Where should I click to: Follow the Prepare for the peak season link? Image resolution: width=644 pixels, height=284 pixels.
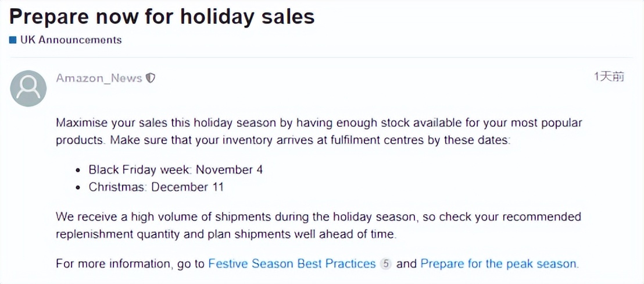coord(499,264)
